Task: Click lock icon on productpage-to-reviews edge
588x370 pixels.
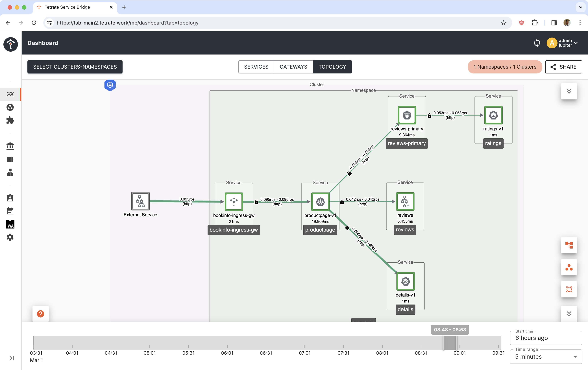Action: coord(342,202)
